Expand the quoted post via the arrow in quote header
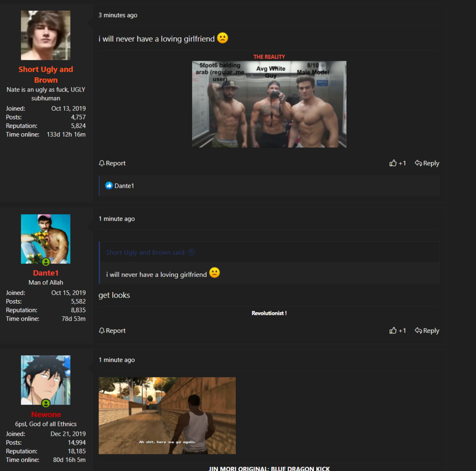The image size is (476, 471). [x=191, y=252]
